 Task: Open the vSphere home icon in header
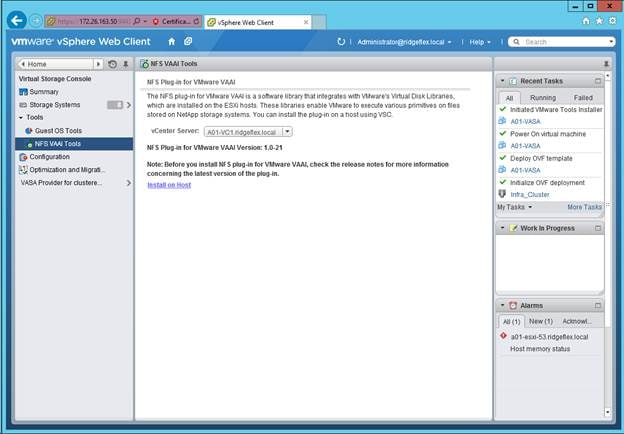coord(172,41)
